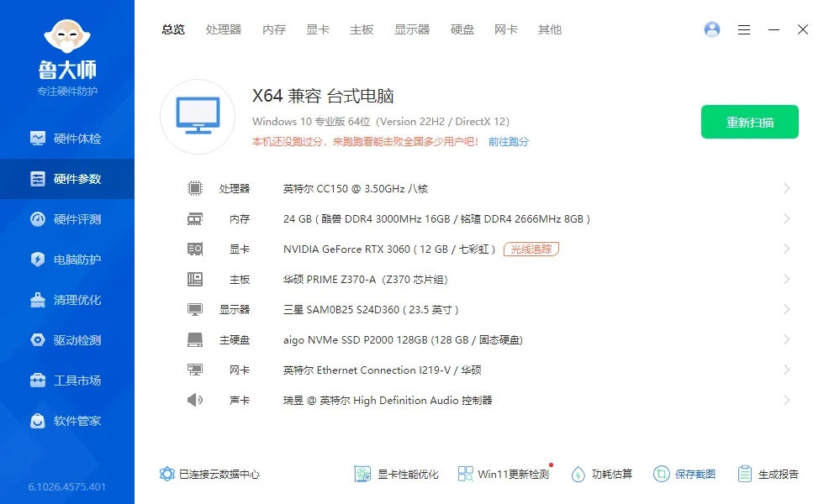The width and height of the screenshot is (824, 504).
Task: Open the hamburger main menu icon
Action: [743, 30]
